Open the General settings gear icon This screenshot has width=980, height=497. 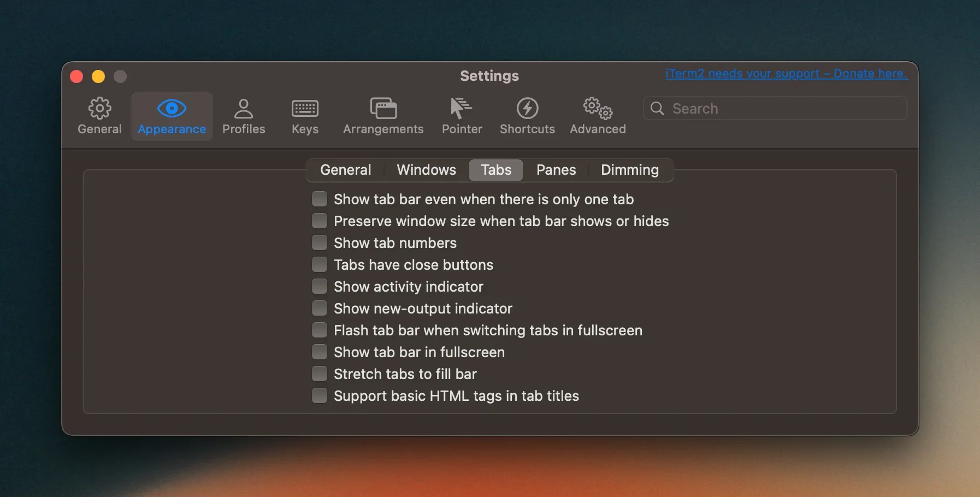point(99,109)
